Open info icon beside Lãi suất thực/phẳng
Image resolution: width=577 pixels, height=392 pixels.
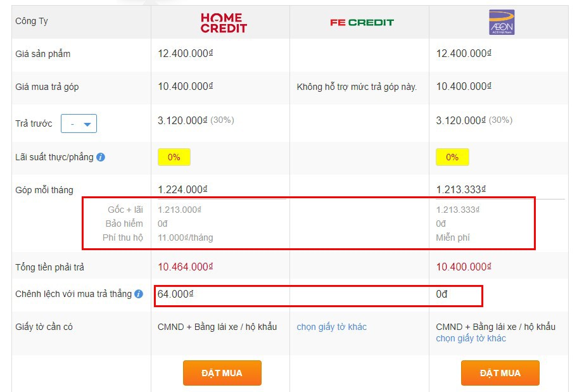(101, 157)
